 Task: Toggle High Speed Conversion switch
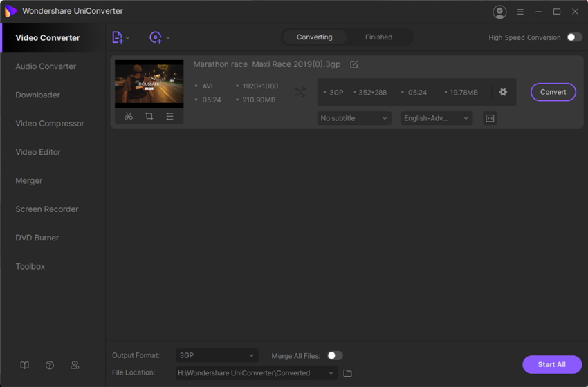tap(574, 37)
